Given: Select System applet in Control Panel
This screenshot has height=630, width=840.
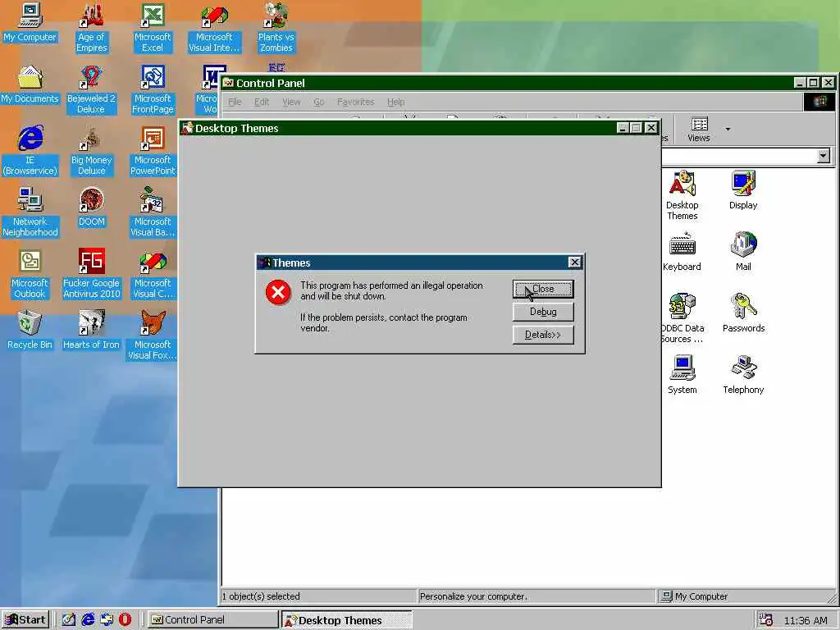Looking at the screenshot, I should click(x=682, y=375).
